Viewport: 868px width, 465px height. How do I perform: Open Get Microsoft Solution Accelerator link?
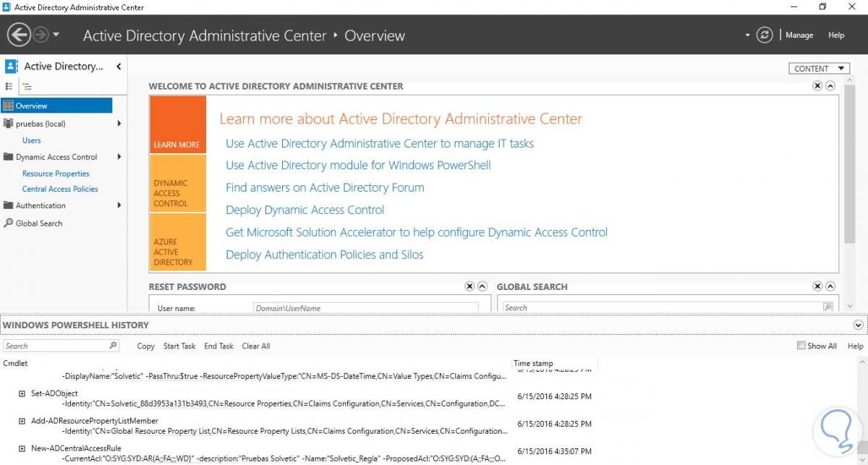point(417,232)
